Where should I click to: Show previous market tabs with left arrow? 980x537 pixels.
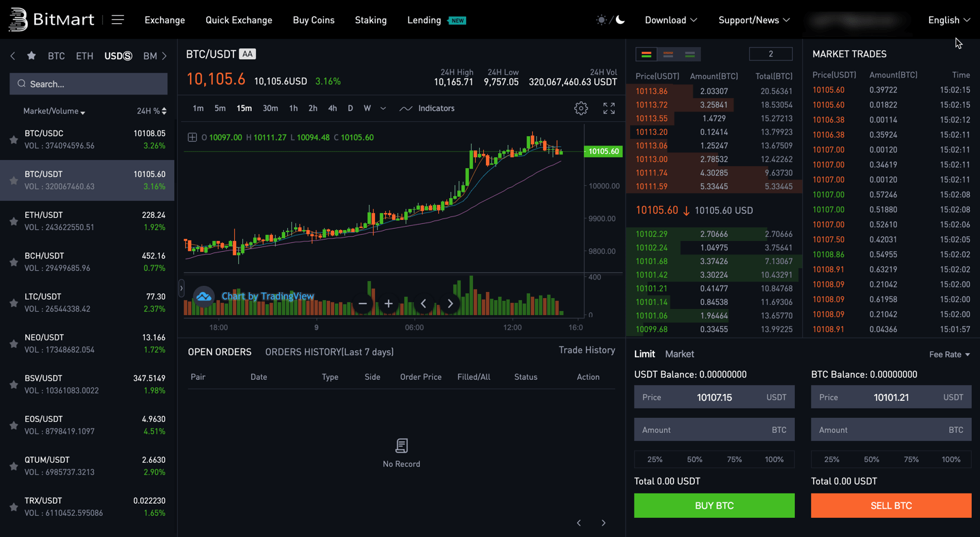pos(12,56)
